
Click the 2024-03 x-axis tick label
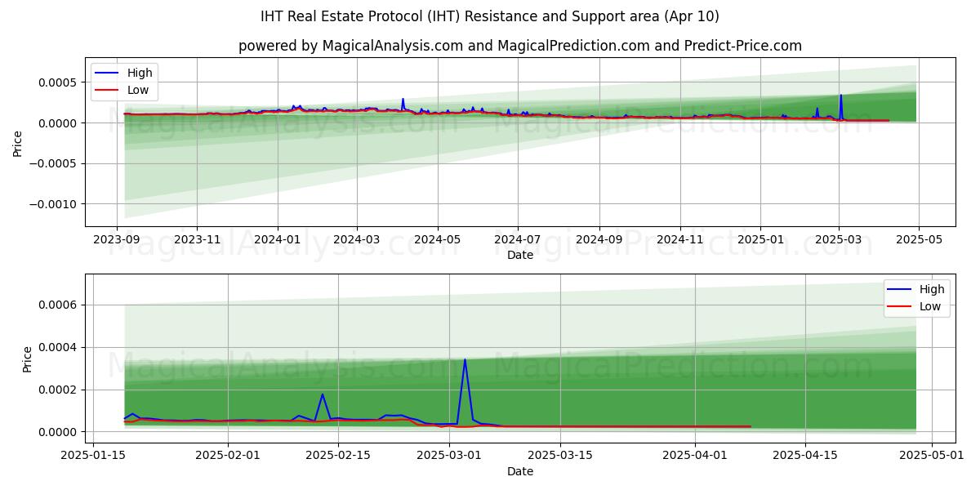coord(357,239)
